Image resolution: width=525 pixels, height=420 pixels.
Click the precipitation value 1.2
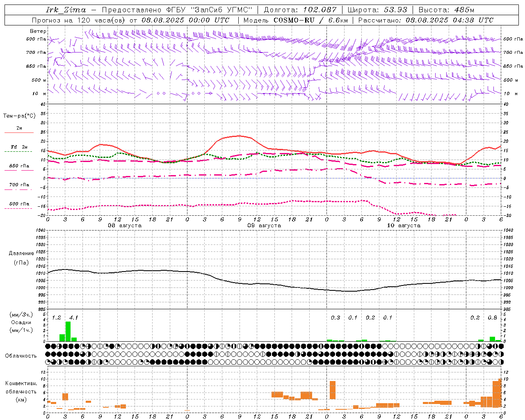(56, 317)
